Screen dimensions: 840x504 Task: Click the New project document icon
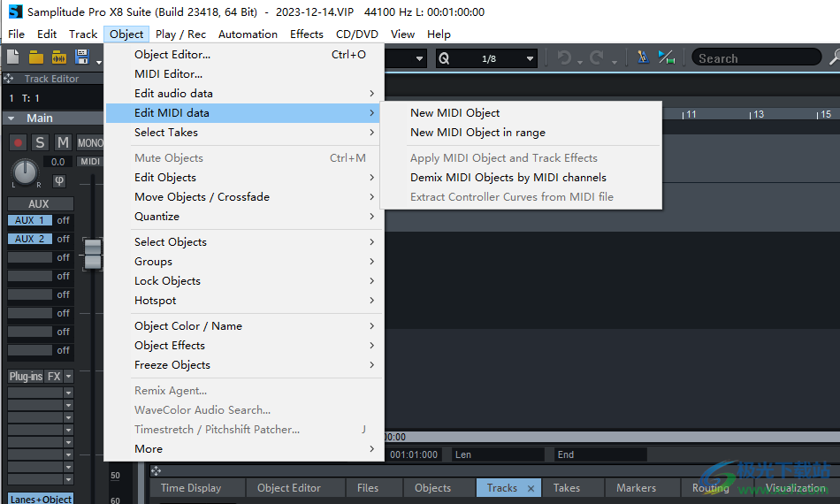point(13,57)
